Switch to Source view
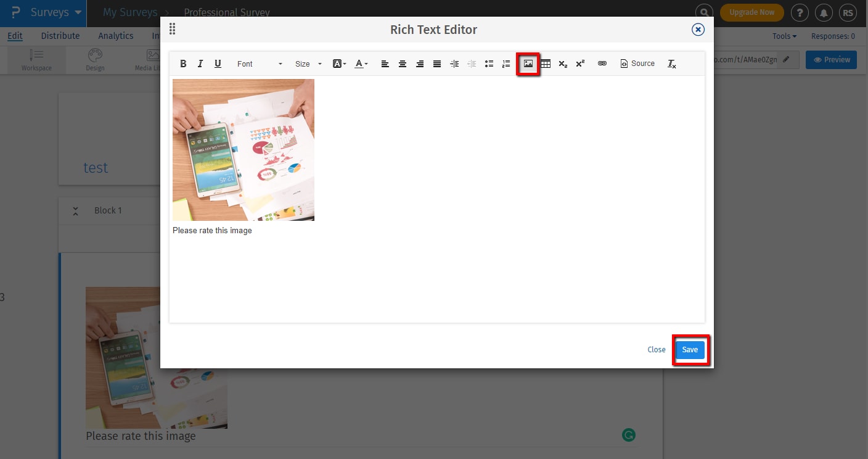The height and width of the screenshot is (459, 868). (637, 64)
